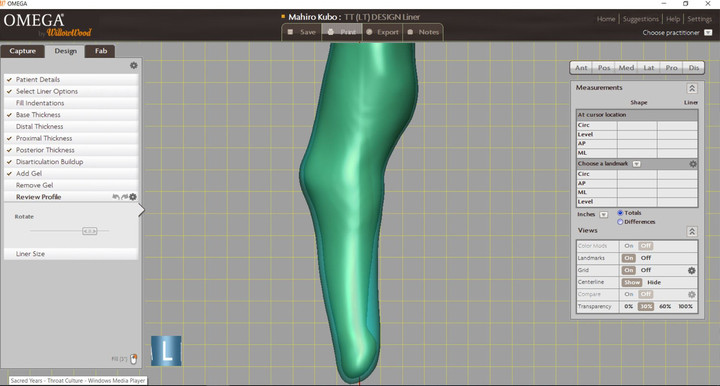Select the Totals radio button
The image size is (720, 386).
620,213
